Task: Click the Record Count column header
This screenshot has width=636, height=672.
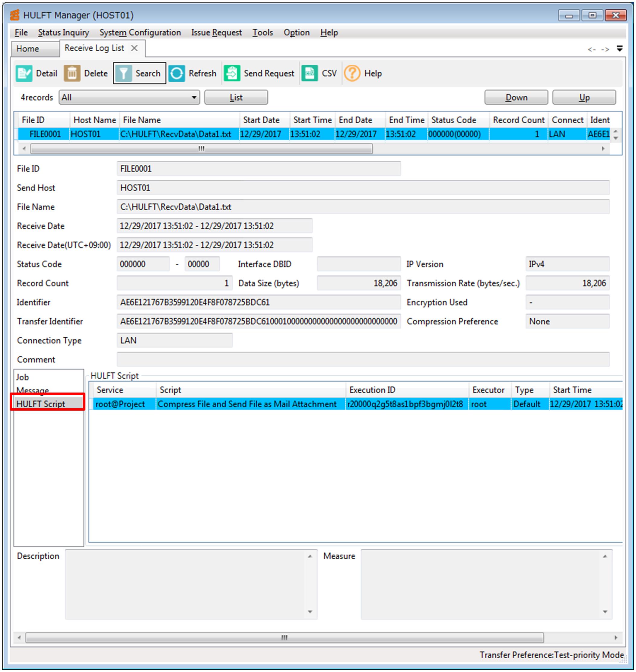Action: click(519, 120)
